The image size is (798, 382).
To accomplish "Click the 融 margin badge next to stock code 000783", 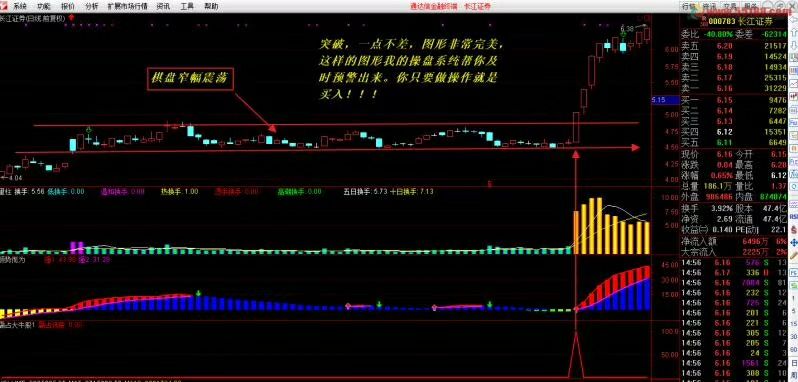I will [704, 21].
